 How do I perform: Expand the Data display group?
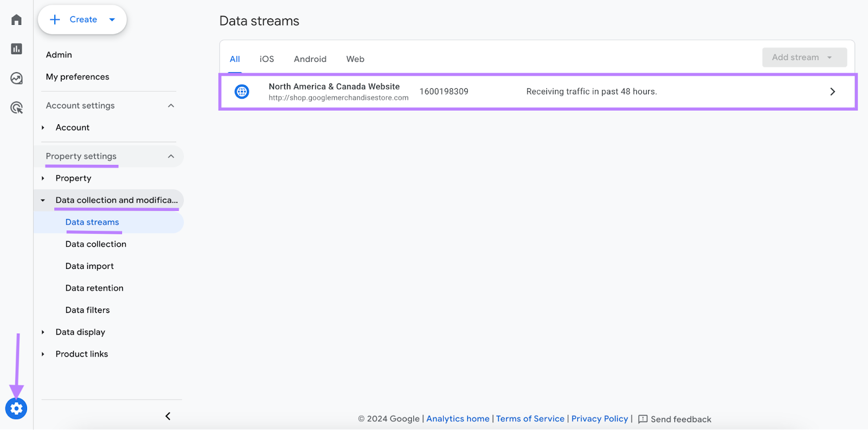[x=43, y=332]
